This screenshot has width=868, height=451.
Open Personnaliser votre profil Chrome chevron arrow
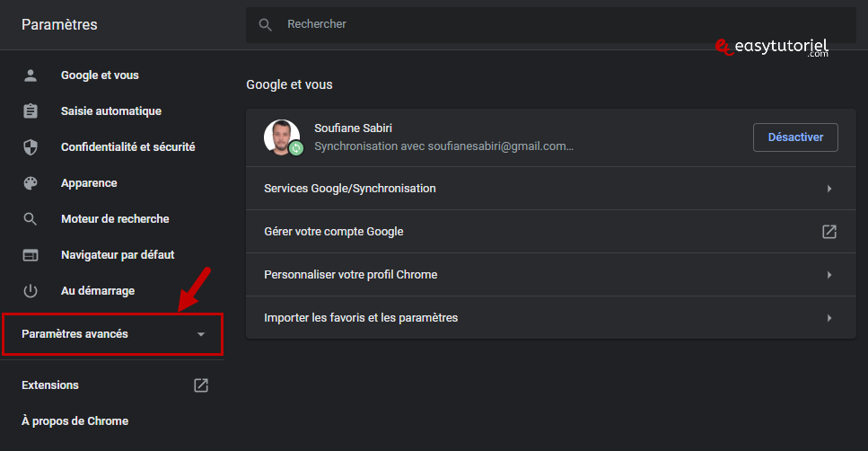[829, 275]
